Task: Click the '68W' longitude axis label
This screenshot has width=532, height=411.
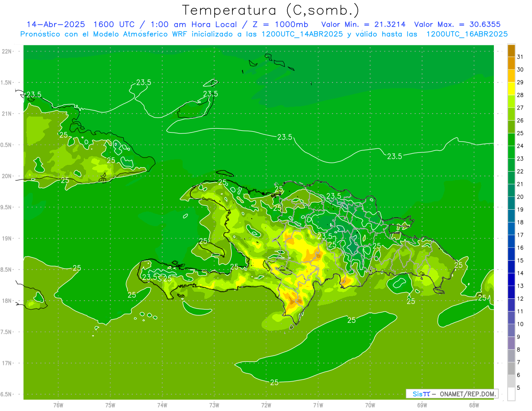Action: coord(474,405)
